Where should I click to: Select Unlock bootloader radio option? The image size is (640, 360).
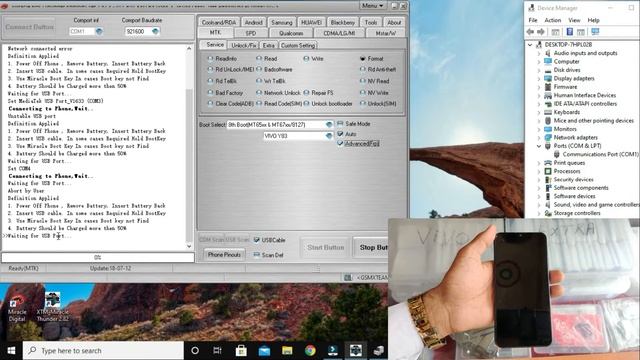tap(306, 104)
